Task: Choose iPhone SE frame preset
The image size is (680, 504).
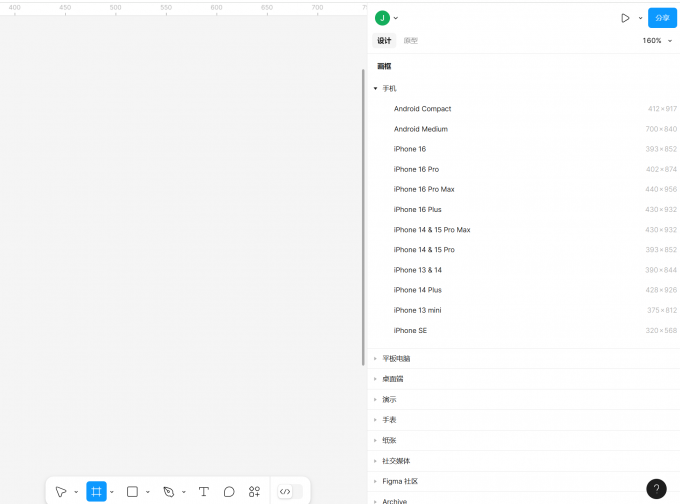Action: [x=523, y=330]
